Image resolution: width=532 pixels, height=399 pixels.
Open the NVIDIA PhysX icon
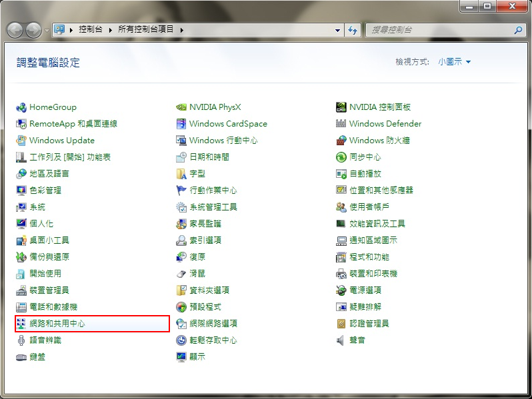click(x=181, y=107)
